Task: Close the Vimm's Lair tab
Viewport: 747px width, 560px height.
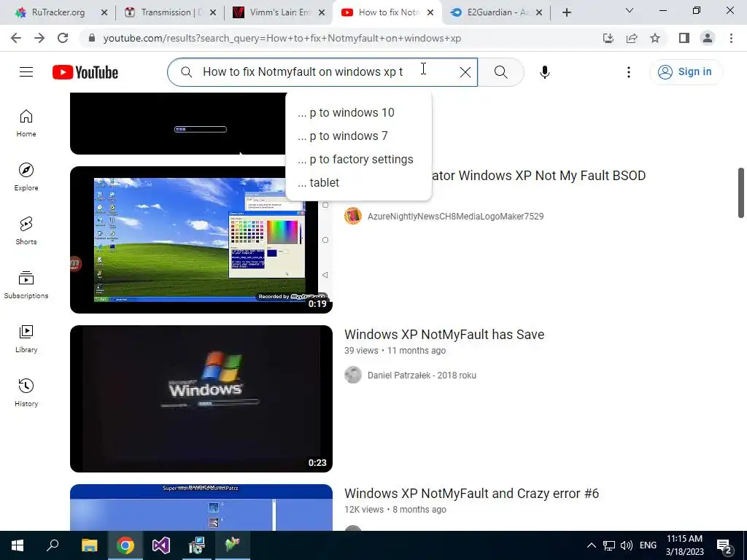Action: click(x=322, y=13)
